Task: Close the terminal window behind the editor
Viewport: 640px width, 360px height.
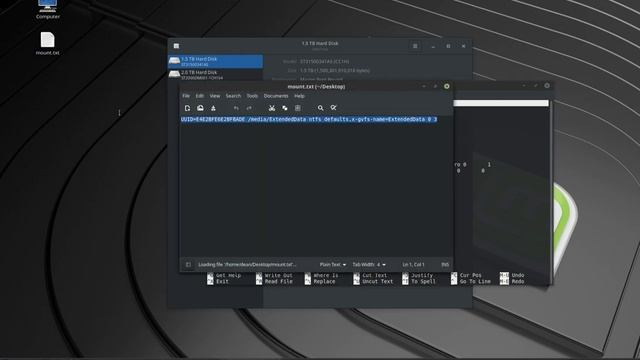Action: [x=547, y=86]
